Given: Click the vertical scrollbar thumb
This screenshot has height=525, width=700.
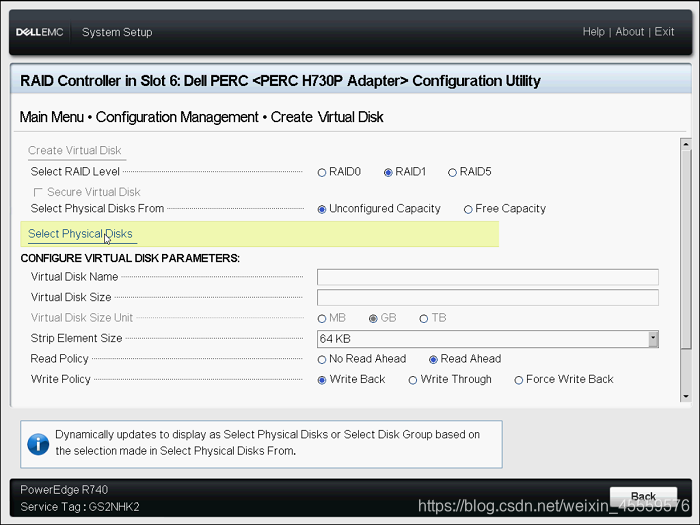Looking at the screenshot, I should pos(686,249).
